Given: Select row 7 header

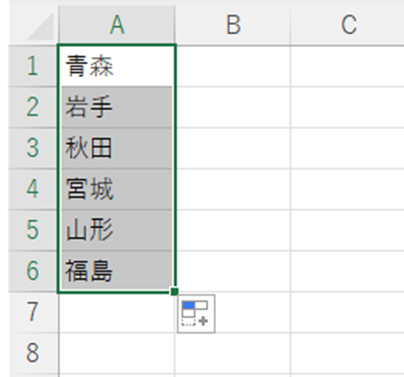Looking at the screenshot, I should [x=33, y=312].
